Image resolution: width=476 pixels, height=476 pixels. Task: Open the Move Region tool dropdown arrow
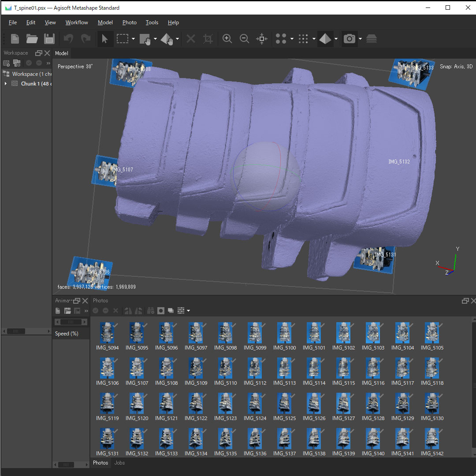coord(156,39)
